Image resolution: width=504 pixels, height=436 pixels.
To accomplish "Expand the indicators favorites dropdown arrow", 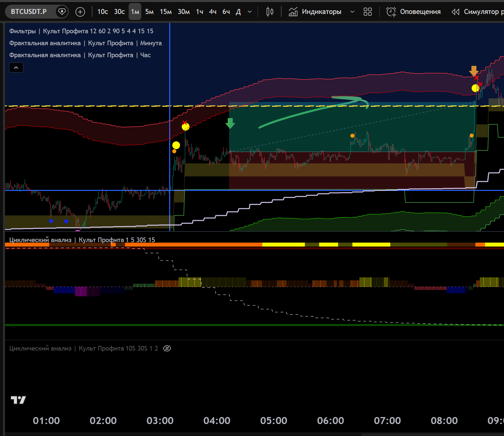I will point(352,12).
